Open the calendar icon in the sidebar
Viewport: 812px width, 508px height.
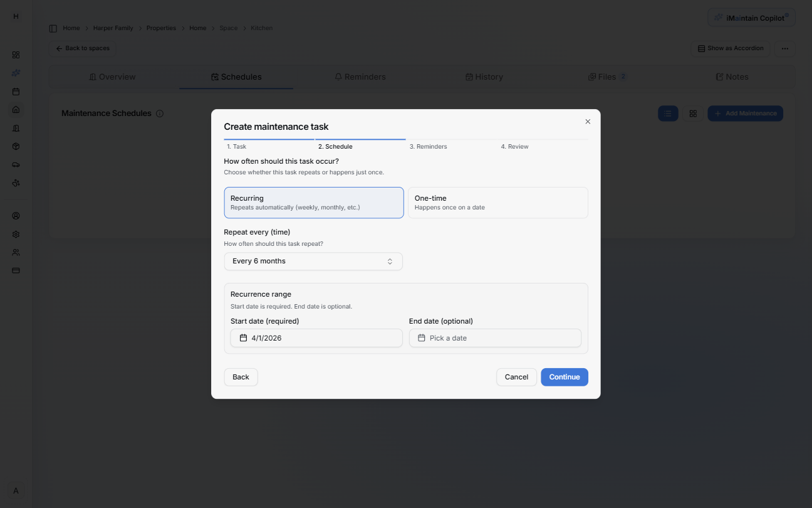pyautogui.click(x=16, y=92)
